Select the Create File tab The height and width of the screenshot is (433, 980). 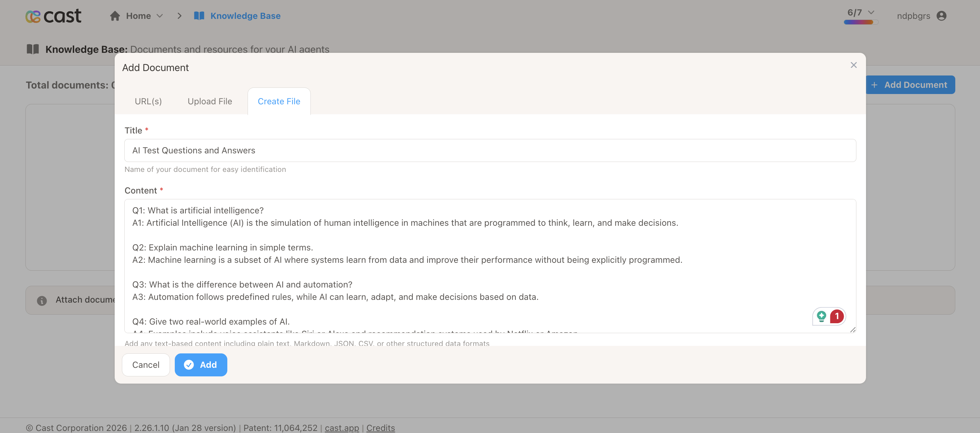pyautogui.click(x=279, y=102)
